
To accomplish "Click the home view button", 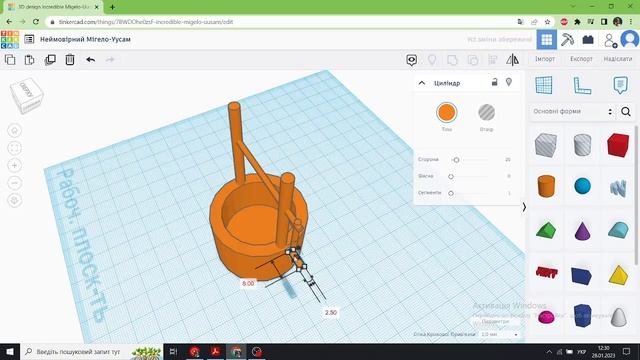I will [x=15, y=131].
